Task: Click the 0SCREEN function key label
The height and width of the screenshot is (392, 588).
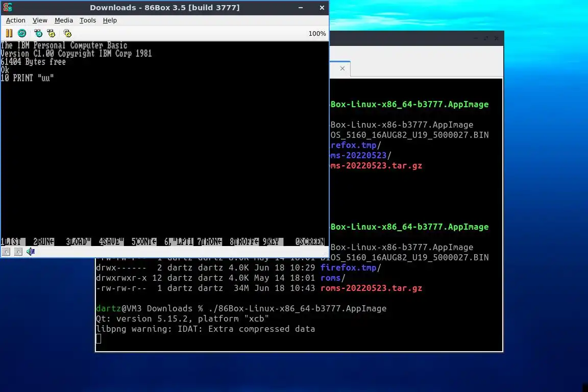Action: click(310, 241)
